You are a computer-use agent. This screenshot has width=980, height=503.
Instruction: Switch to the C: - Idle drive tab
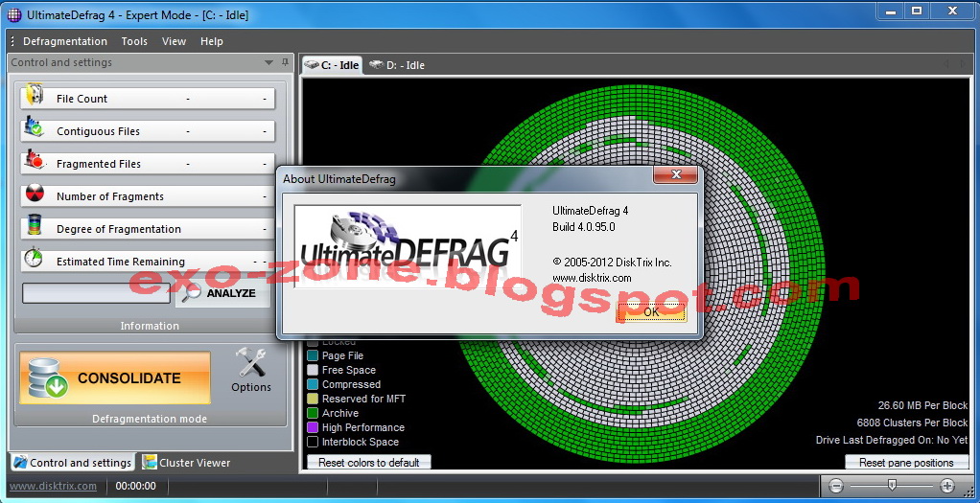click(x=331, y=65)
